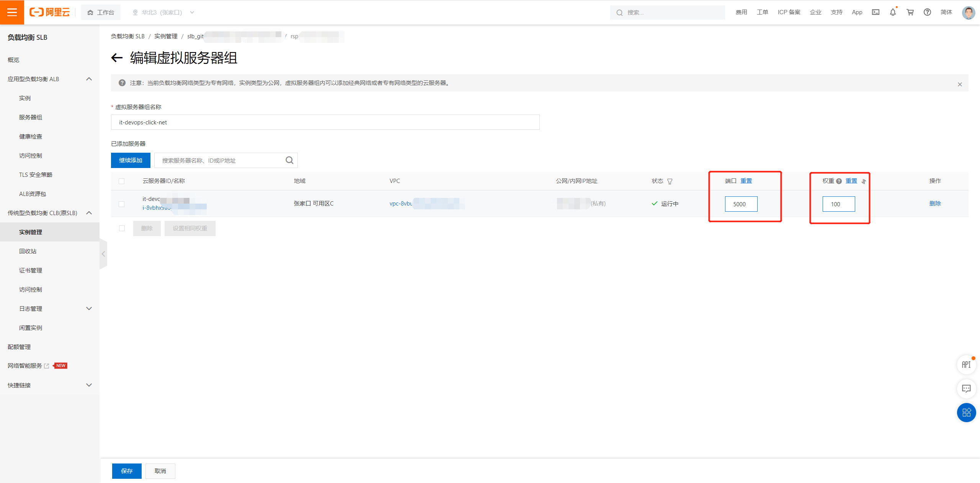The height and width of the screenshot is (483, 980).
Task: Open the notification bell
Action: coord(893,12)
